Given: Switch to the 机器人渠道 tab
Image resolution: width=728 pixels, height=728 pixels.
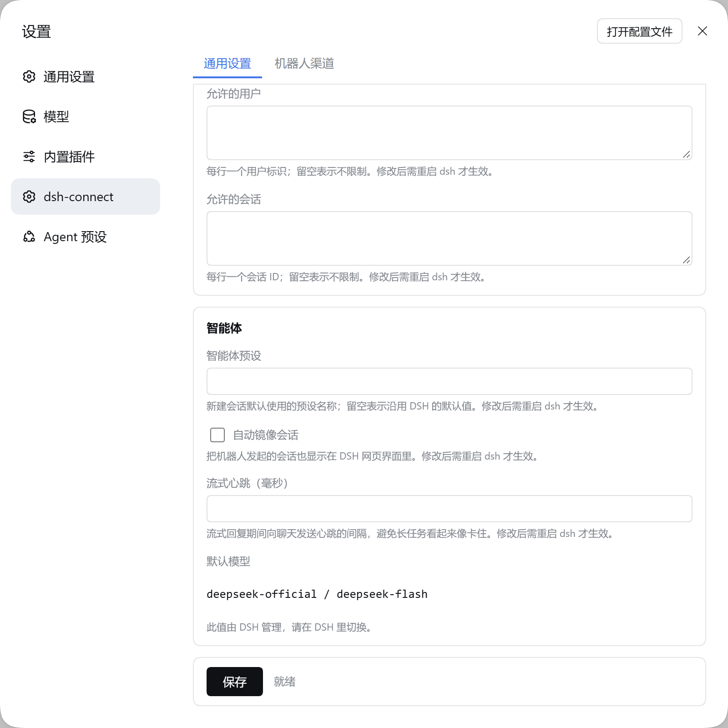Looking at the screenshot, I should click(304, 64).
